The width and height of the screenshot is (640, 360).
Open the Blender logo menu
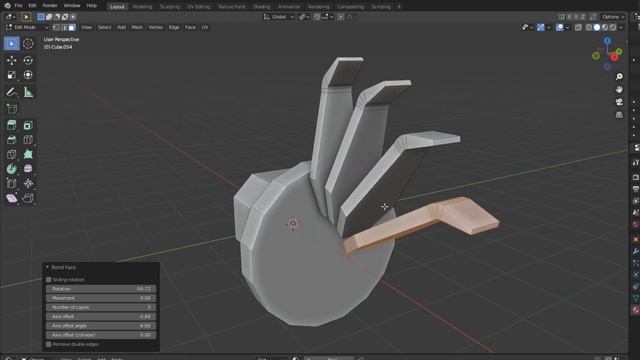pos(7,6)
